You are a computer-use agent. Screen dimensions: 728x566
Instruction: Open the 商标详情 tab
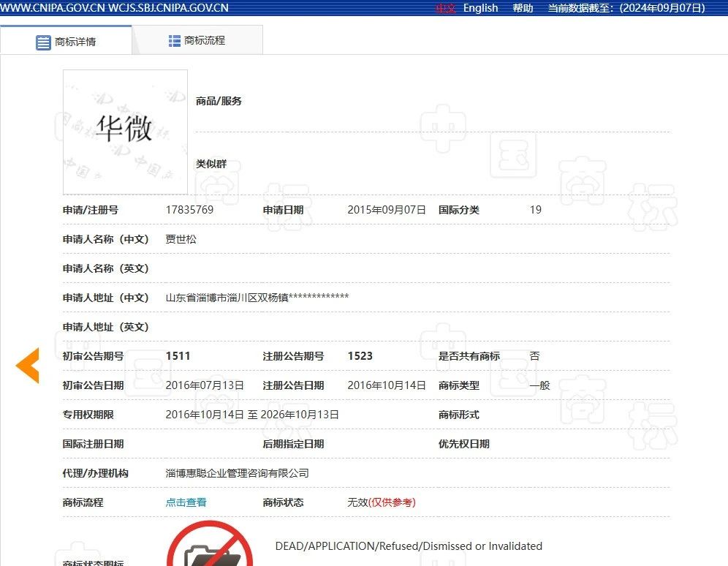click(66, 42)
